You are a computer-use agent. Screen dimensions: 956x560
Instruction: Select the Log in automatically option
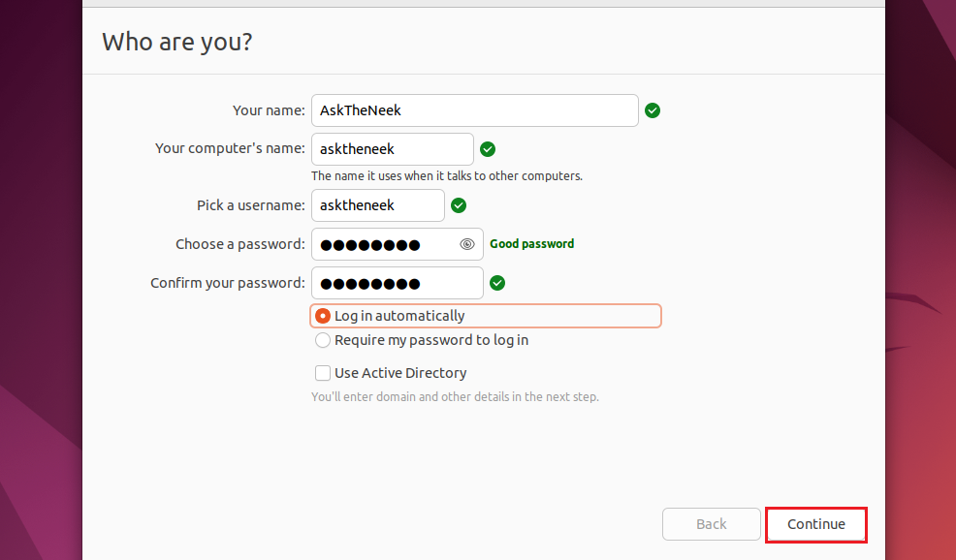[322, 315]
